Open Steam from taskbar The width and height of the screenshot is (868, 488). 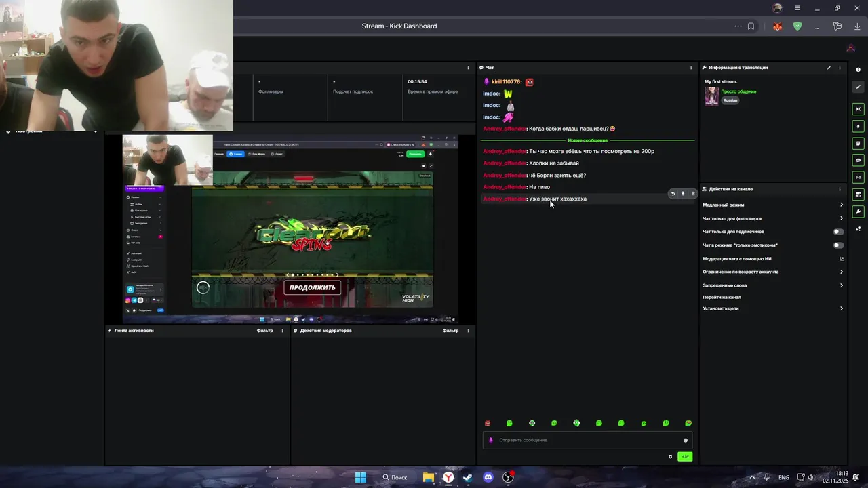468,477
